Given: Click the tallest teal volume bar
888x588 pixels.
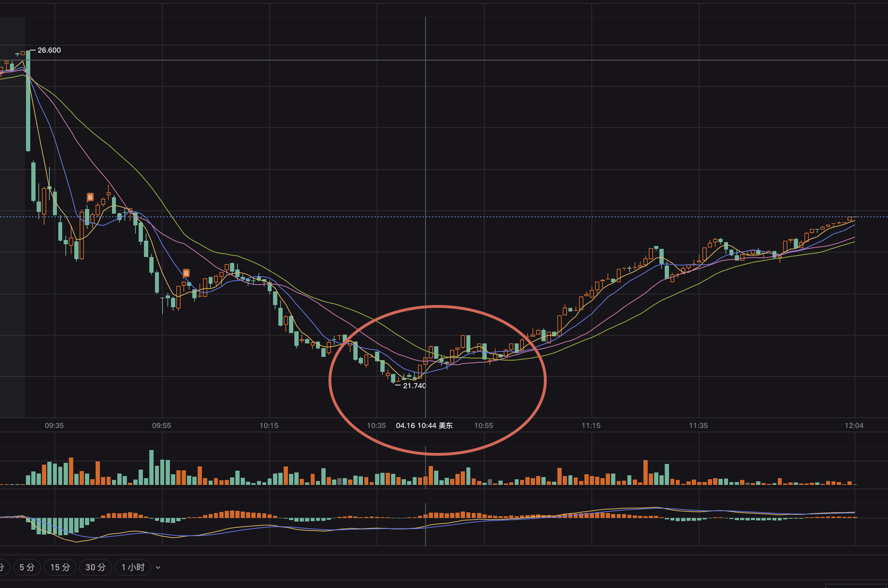Looking at the screenshot, I should click(151, 467).
